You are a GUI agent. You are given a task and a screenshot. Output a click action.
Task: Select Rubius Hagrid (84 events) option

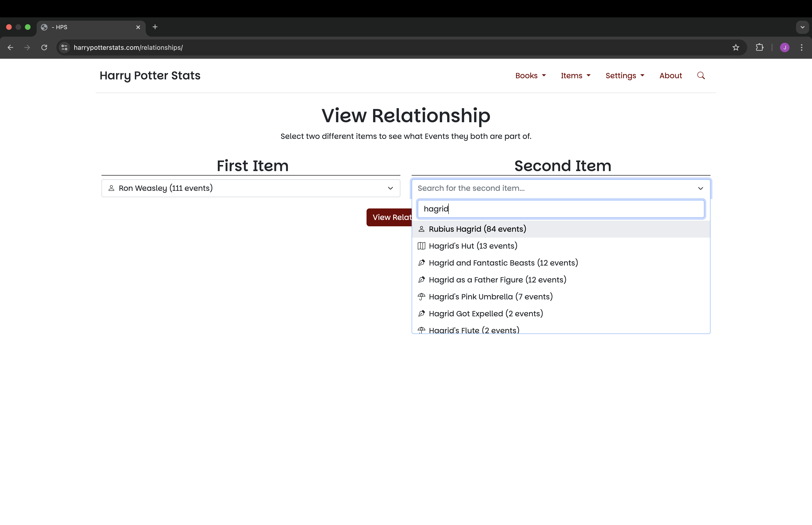click(477, 229)
